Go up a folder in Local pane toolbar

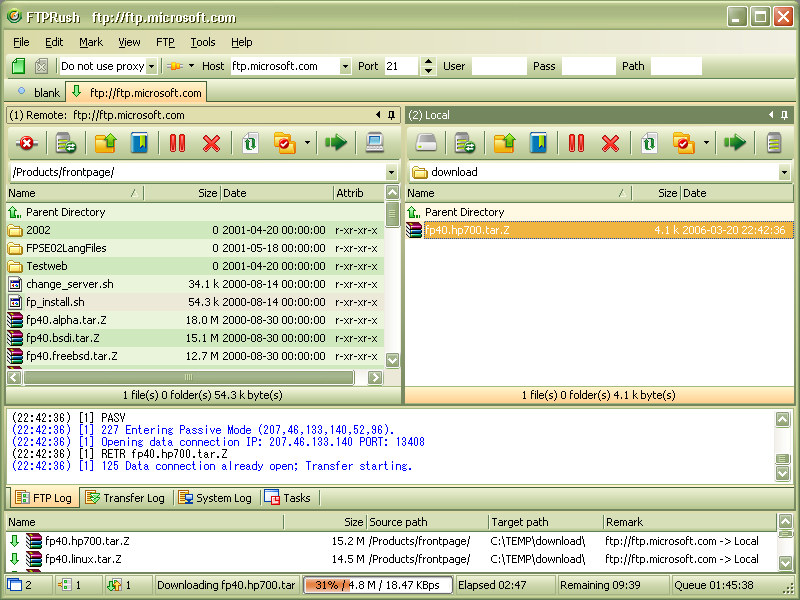coord(504,143)
